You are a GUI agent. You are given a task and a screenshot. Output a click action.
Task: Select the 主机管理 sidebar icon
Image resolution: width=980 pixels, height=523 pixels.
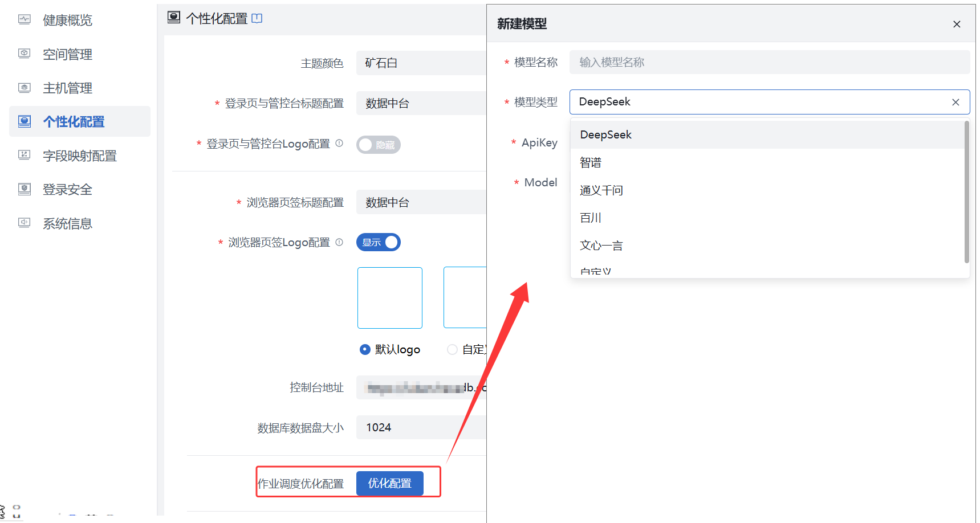[x=24, y=87]
